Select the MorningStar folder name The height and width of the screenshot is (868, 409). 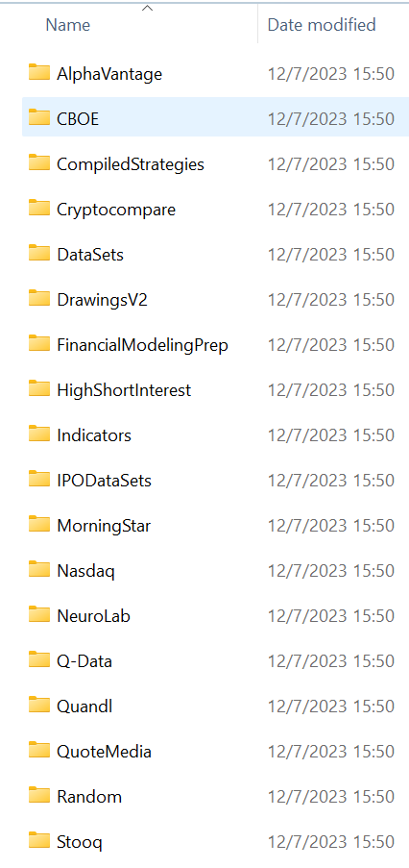(104, 526)
